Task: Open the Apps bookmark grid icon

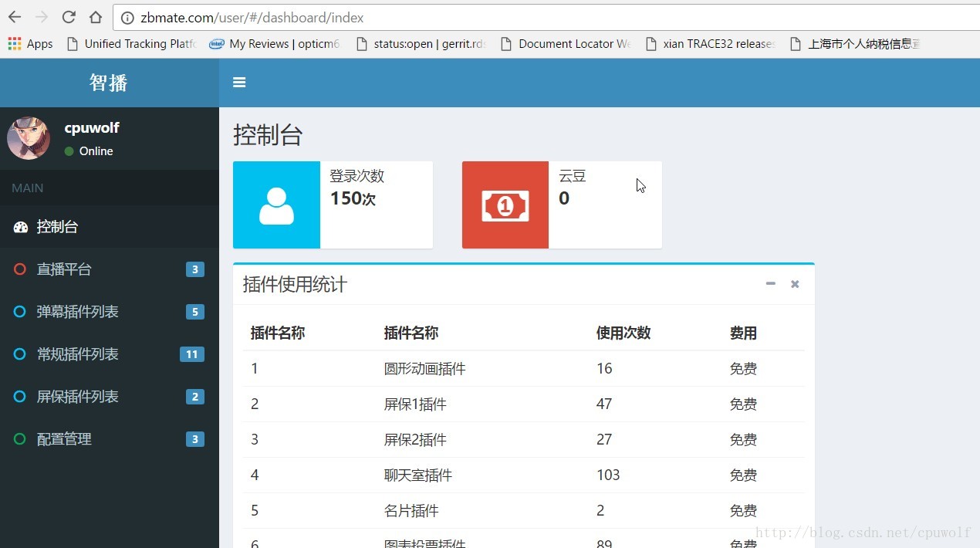Action: pos(15,44)
